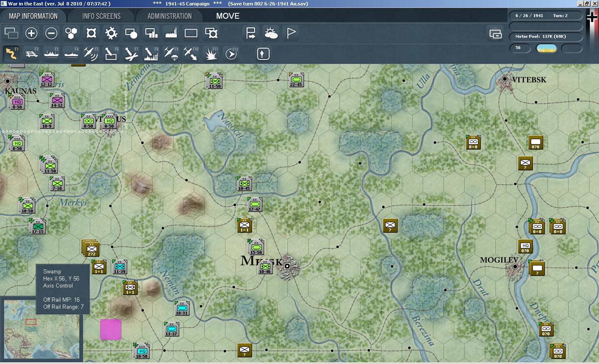Open the Info Screens tab

[x=101, y=16]
